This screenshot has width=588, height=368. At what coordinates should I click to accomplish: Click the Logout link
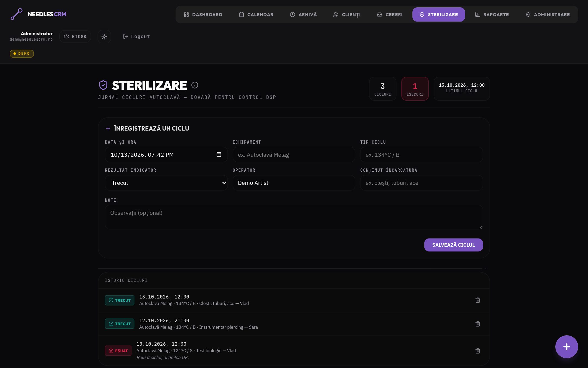click(x=136, y=37)
